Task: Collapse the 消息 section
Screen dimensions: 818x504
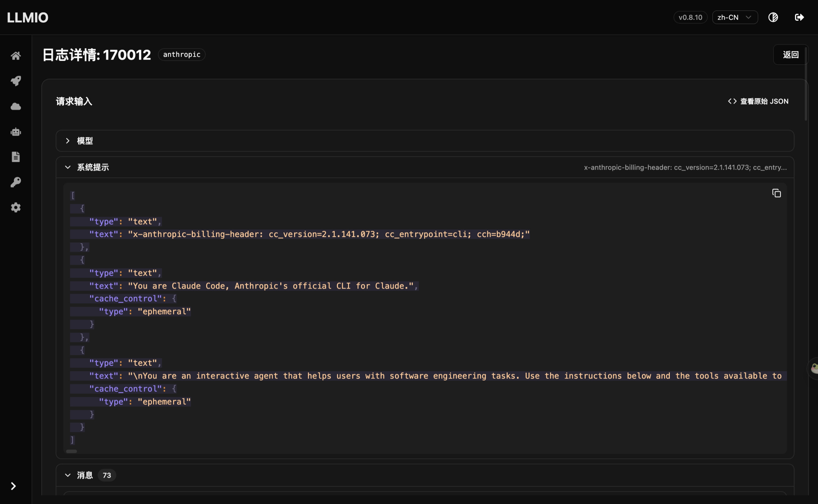Action: 425,475
